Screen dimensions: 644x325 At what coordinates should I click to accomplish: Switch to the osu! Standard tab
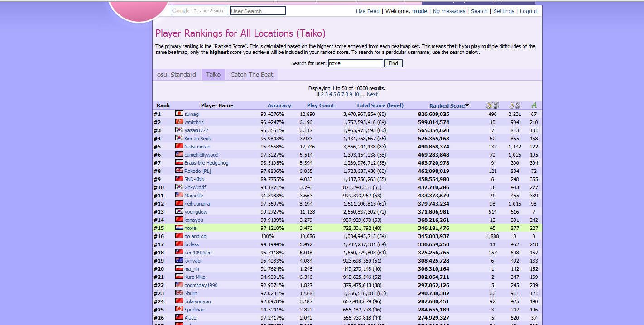click(177, 75)
